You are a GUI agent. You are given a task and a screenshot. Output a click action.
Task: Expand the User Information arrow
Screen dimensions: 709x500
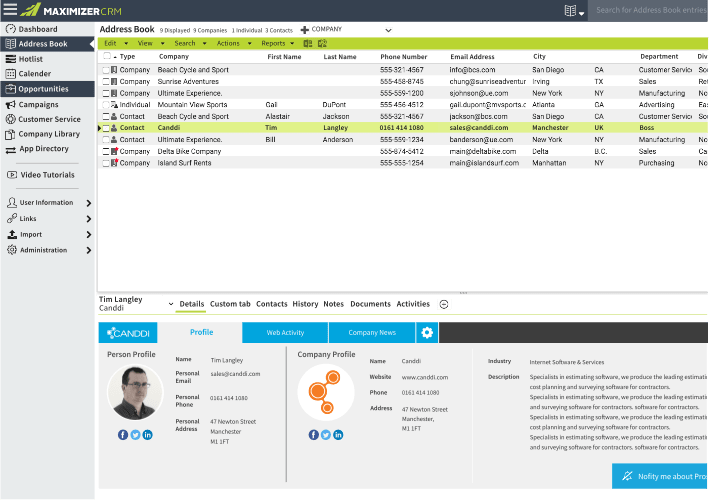click(89, 203)
